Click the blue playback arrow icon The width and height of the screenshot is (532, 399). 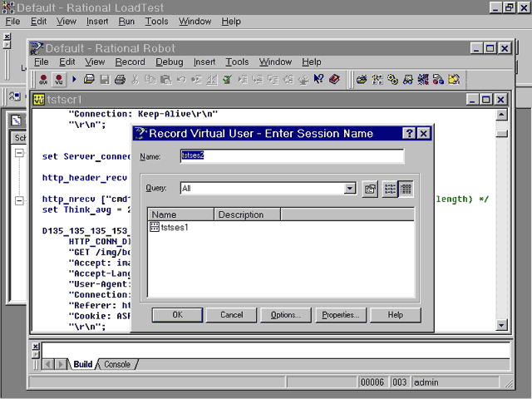pyautogui.click(x=74, y=80)
